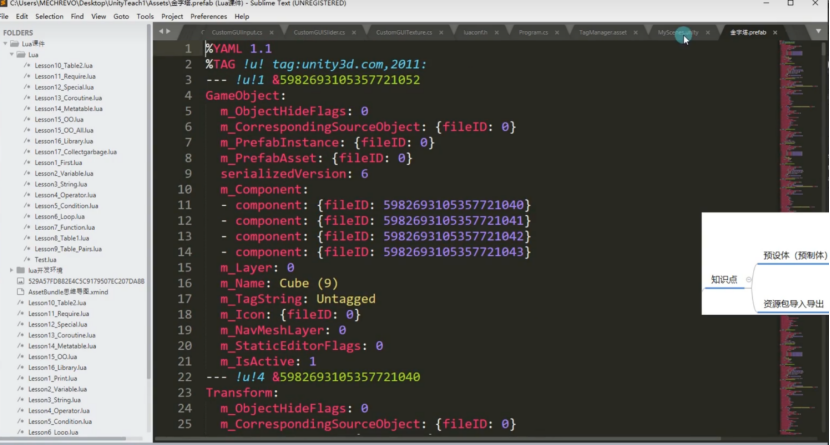The image size is (830, 445).
Task: Close the 金字塔.prefab tab
Action: click(775, 33)
